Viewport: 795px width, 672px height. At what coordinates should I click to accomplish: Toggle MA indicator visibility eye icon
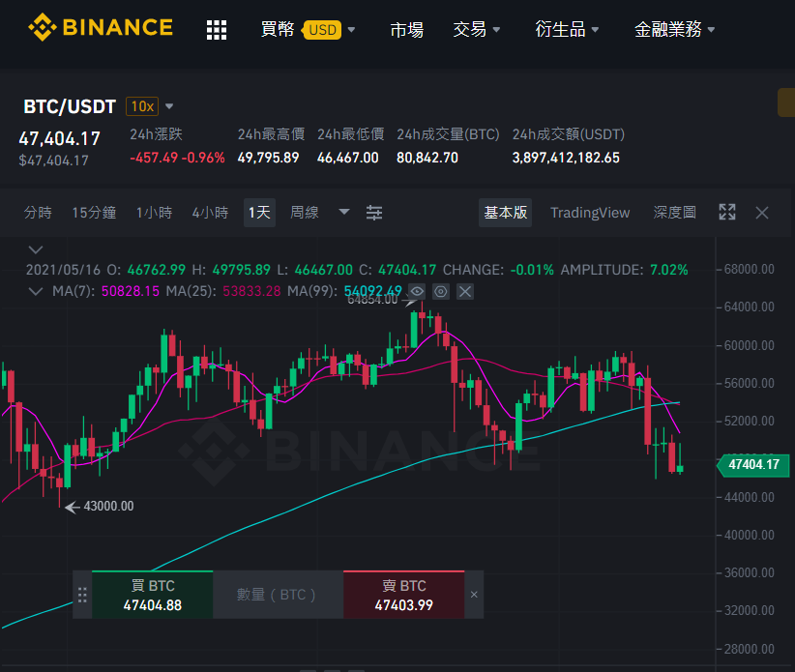coord(417,291)
